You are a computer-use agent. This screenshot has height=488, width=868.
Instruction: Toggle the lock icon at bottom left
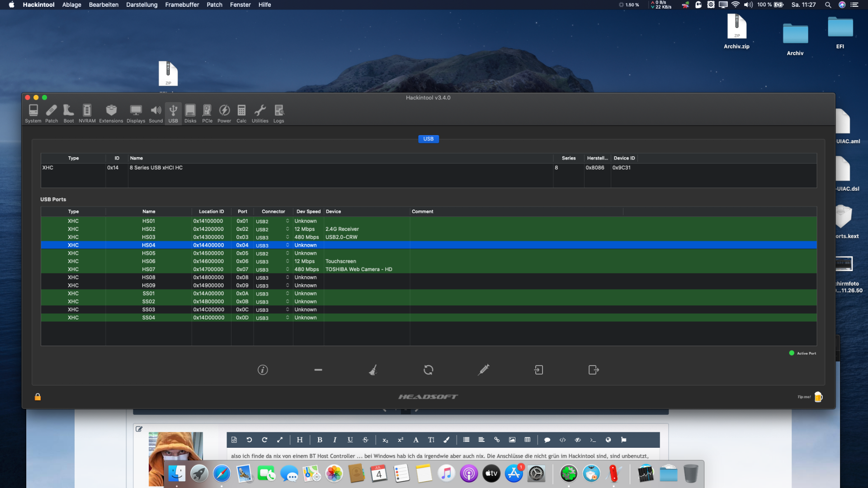click(x=38, y=397)
